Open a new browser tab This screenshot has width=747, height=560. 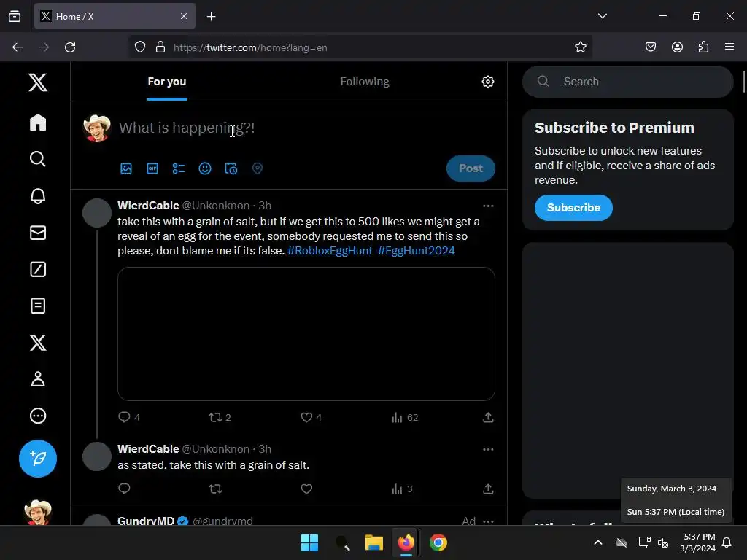[x=211, y=17]
